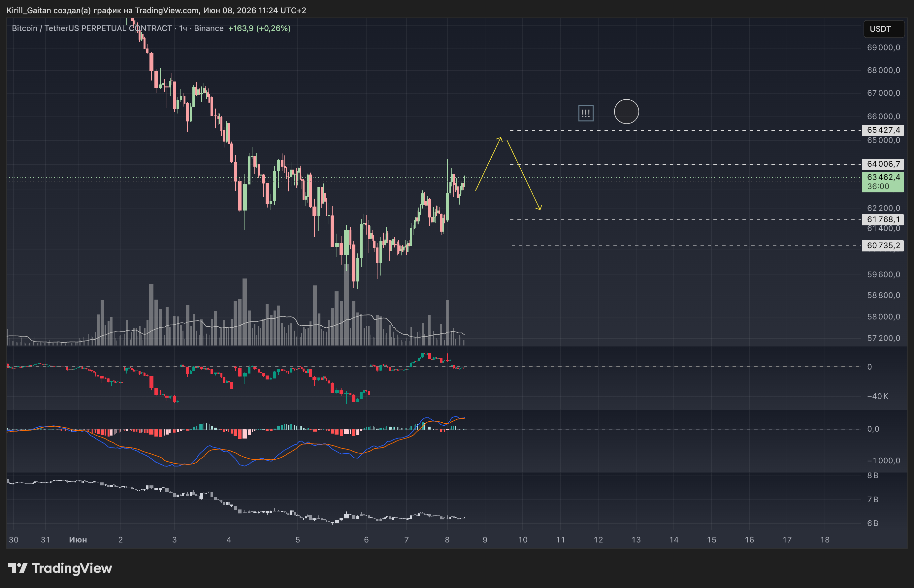Click the 67 000,0 price axis label
Image resolution: width=914 pixels, height=588 pixels.
[x=883, y=93]
